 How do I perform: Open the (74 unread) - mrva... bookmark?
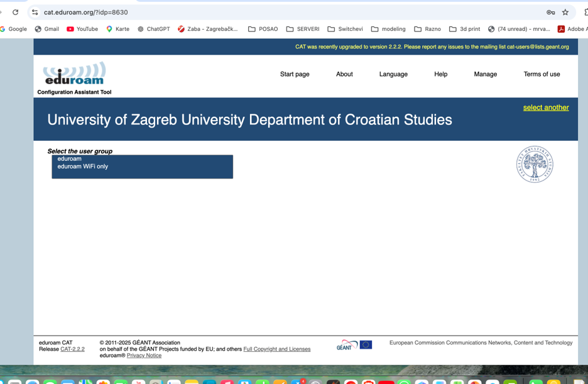(519, 29)
